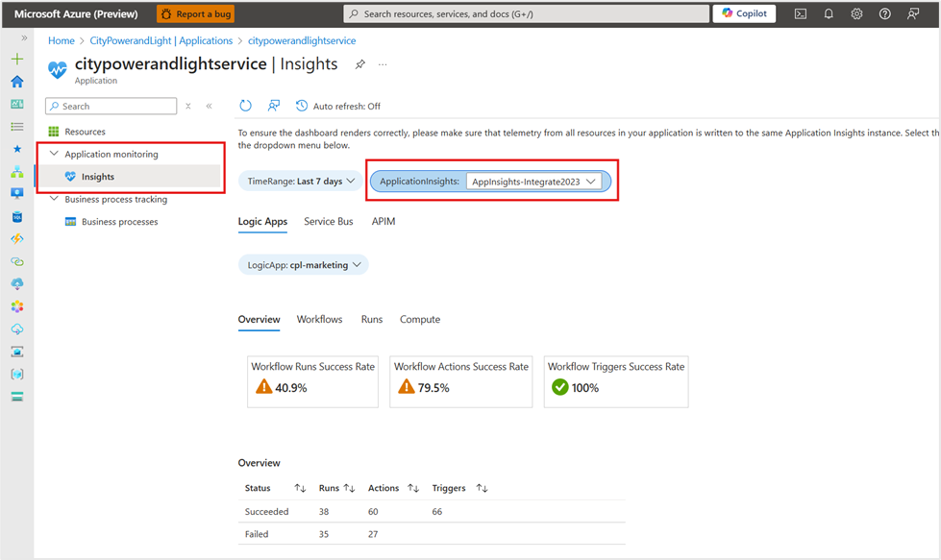Click Workflow Triggers Success Rate 100% tile
The image size is (941, 560).
[x=616, y=382]
